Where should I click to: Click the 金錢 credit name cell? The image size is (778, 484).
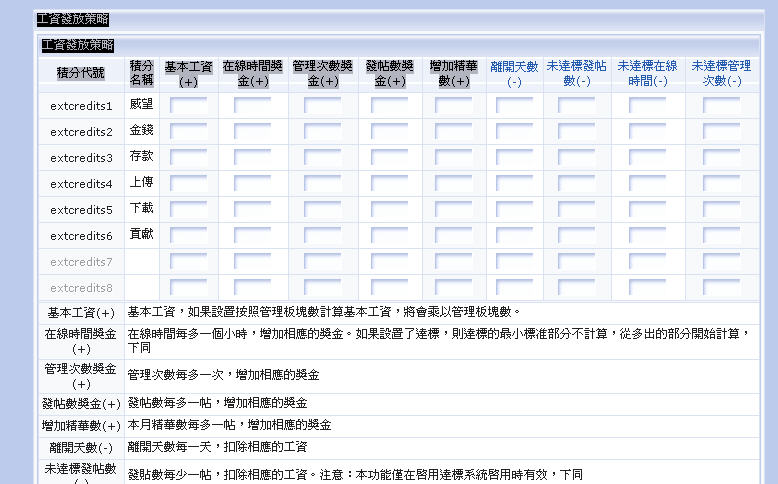pos(141,130)
